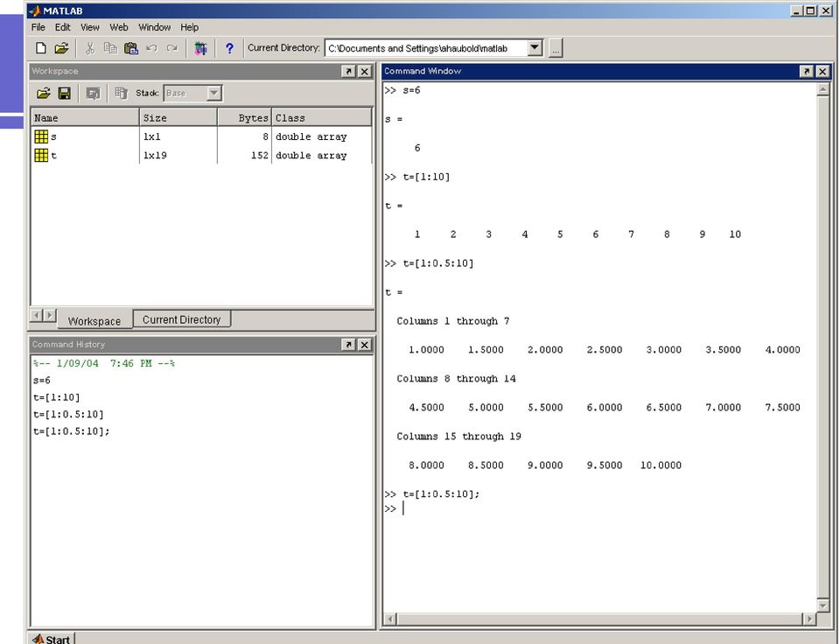This screenshot has width=840, height=644.
Task: Click the "152" bytes value for t
Action: (x=259, y=156)
